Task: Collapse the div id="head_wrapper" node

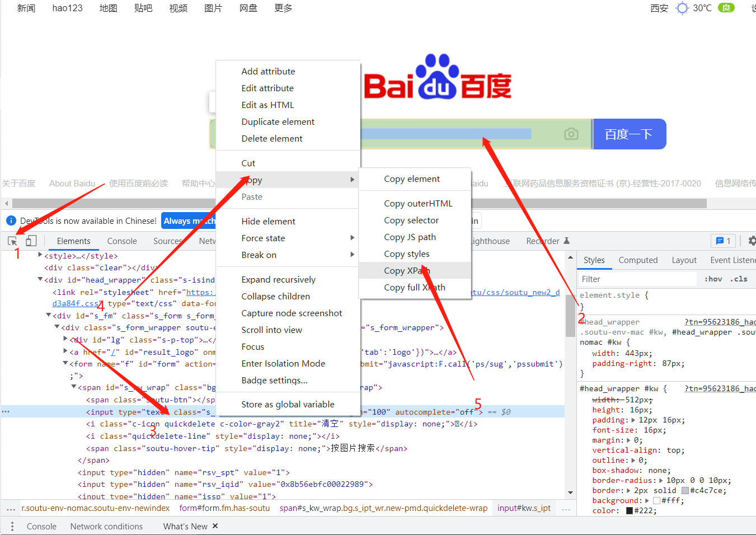Action: [x=40, y=279]
